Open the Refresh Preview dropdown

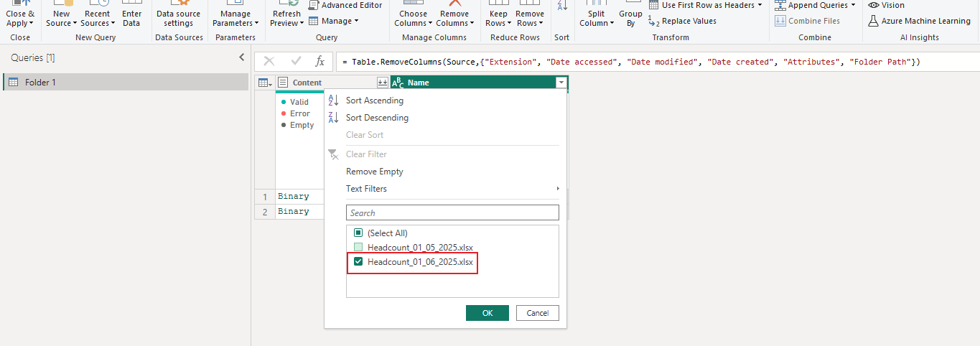[x=302, y=24]
